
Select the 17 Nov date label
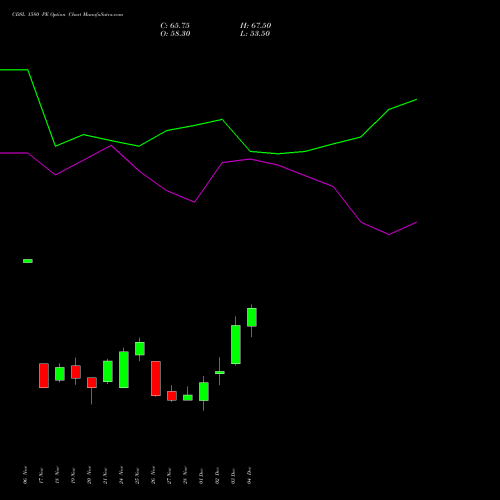(x=41, y=475)
